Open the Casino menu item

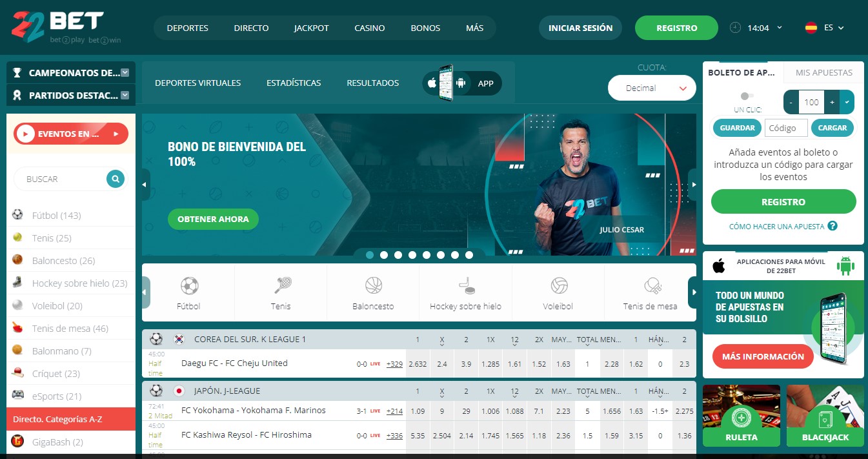[x=369, y=28]
